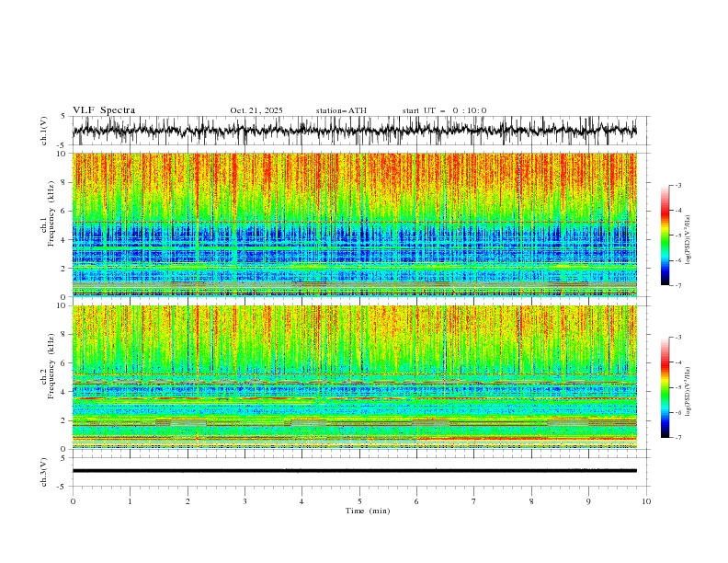This screenshot has width=728, height=563.
Task: Click the "start UT = 0:10:0" text
Action: [x=444, y=110]
